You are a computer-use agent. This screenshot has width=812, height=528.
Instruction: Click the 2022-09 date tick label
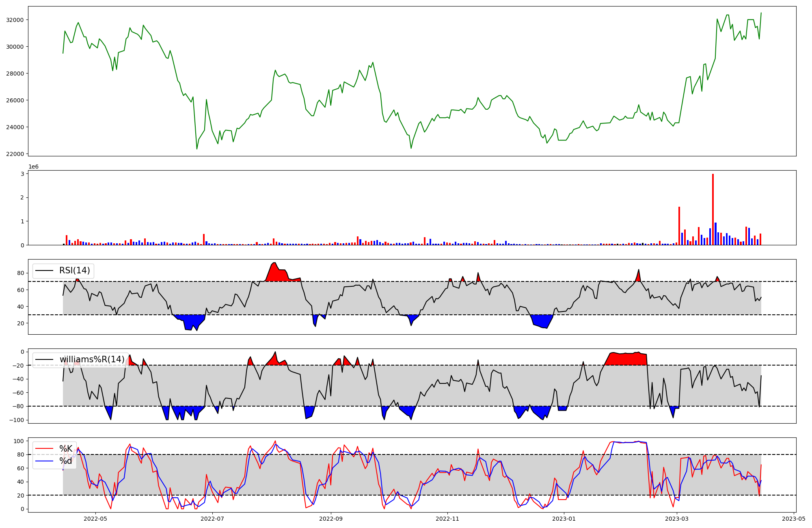pos(331,519)
